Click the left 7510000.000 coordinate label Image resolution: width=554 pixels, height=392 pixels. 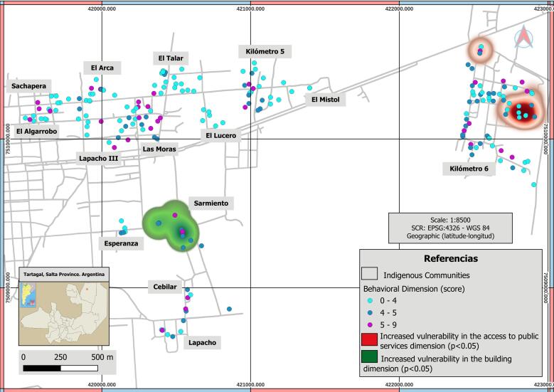tap(8, 139)
